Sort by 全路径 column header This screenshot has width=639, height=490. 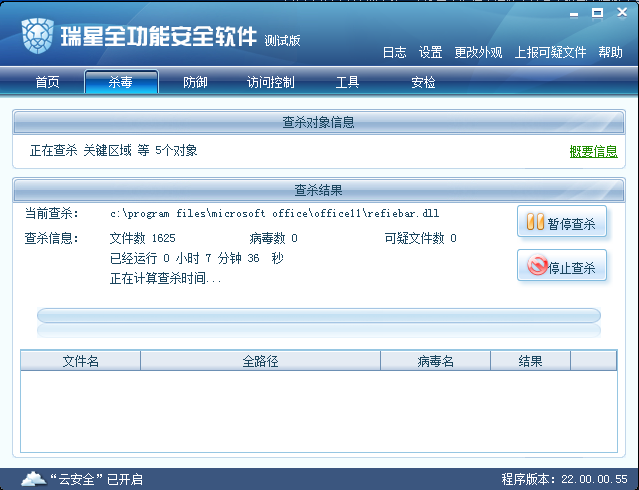[x=260, y=361]
